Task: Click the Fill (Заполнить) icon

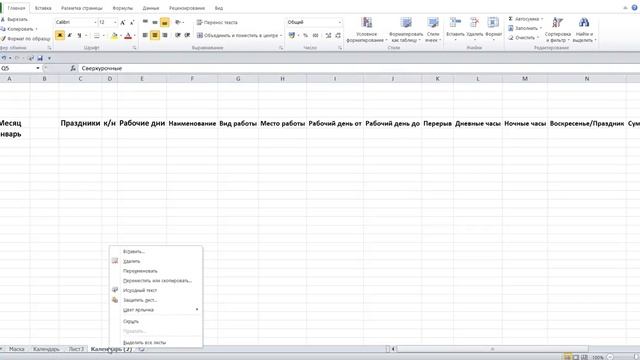Action: [511, 28]
